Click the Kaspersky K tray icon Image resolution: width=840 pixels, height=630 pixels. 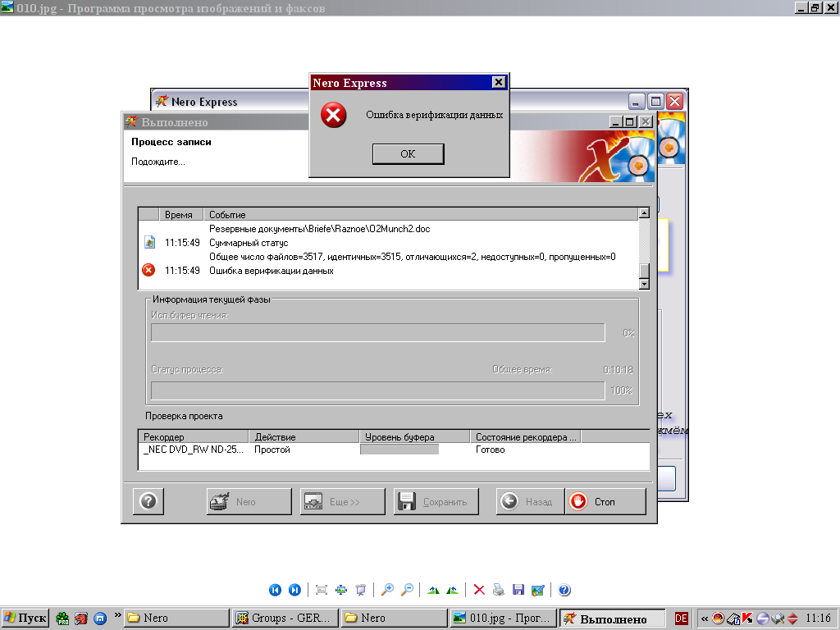point(746,619)
